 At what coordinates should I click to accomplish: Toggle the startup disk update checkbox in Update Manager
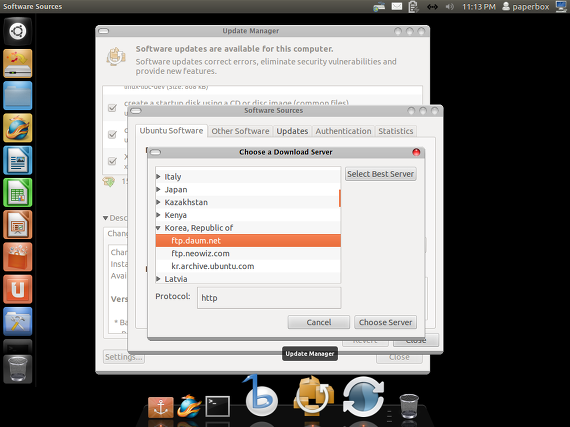pyautogui.click(x=112, y=108)
